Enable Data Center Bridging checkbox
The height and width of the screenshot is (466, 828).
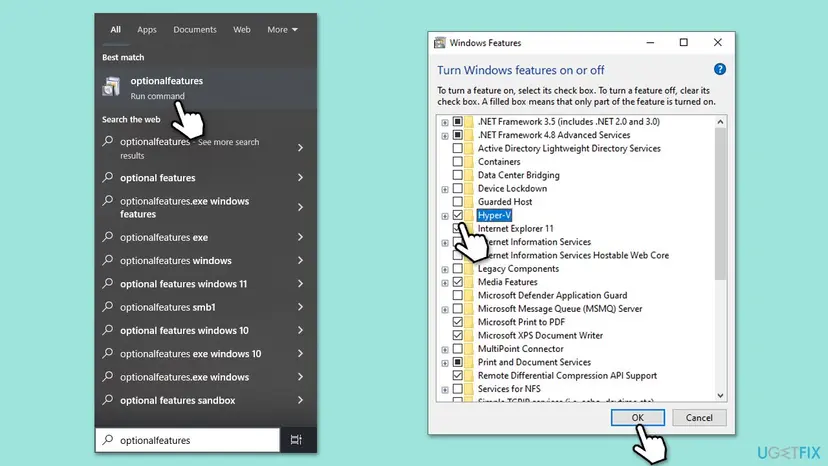457,175
